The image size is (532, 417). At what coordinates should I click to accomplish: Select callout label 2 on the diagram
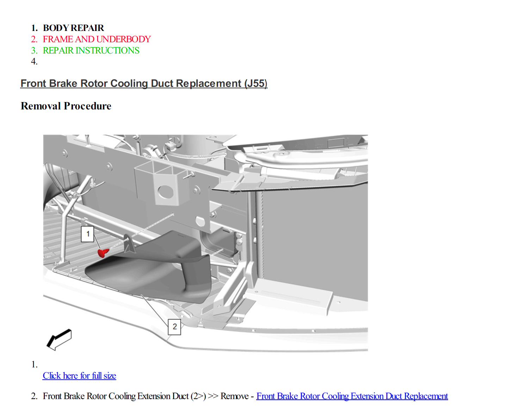[175, 326]
